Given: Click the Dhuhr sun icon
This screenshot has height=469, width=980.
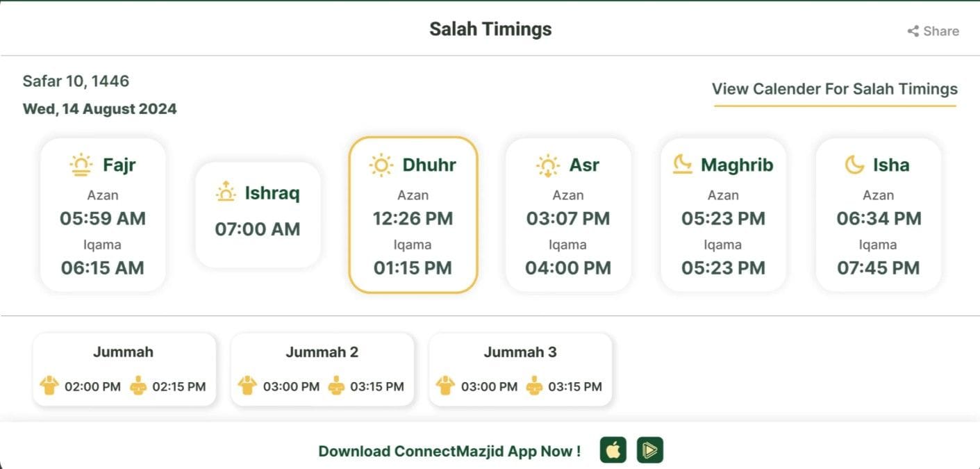Looking at the screenshot, I should point(381,165).
